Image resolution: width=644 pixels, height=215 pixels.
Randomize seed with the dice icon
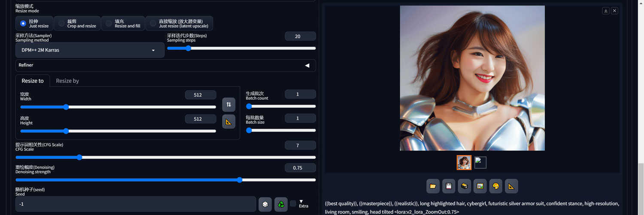pos(265,204)
